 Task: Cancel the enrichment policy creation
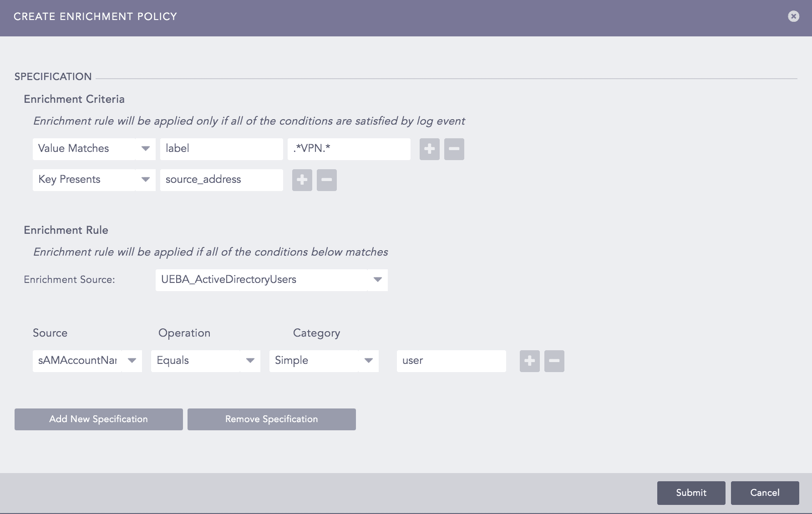765,493
